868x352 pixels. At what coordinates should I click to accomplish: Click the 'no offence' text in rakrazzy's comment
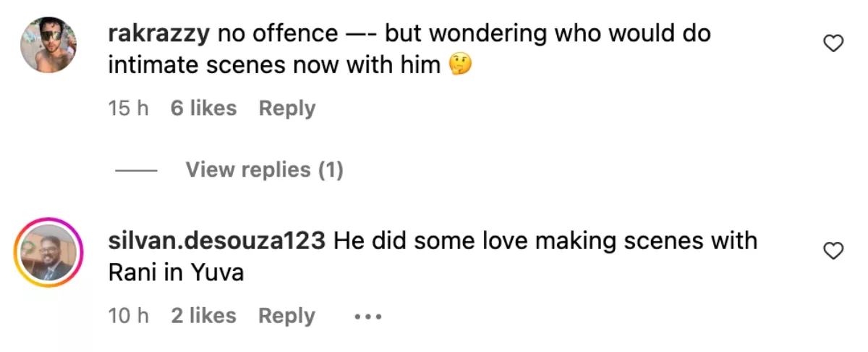tap(277, 33)
